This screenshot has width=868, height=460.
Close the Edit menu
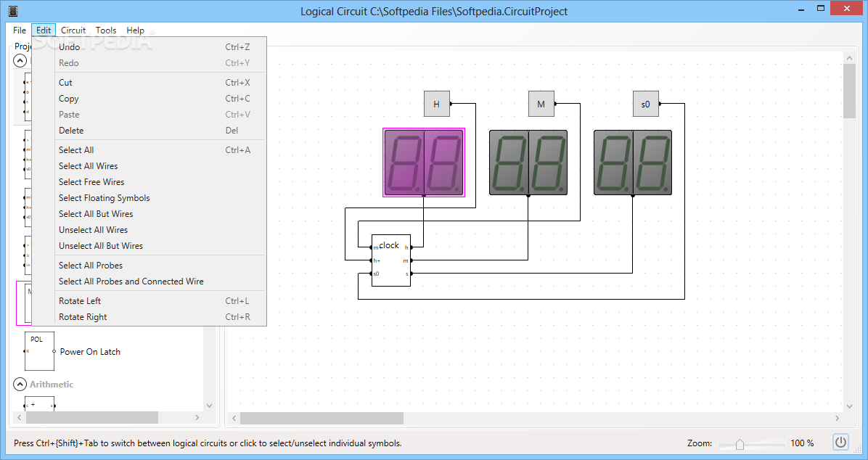click(44, 30)
